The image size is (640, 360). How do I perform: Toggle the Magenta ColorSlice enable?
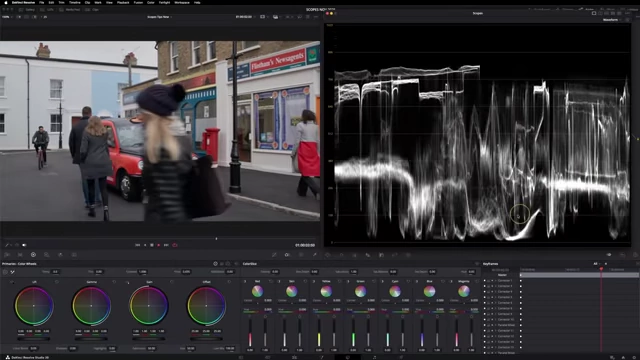(451, 281)
